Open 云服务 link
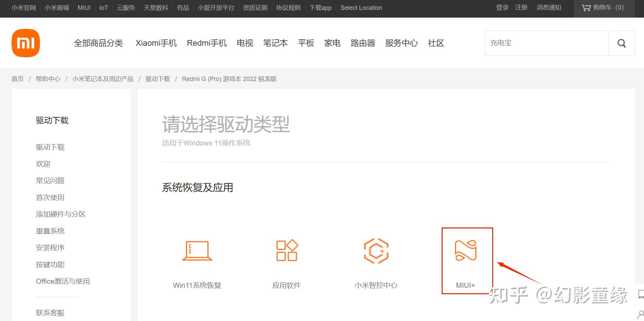 coord(126,7)
